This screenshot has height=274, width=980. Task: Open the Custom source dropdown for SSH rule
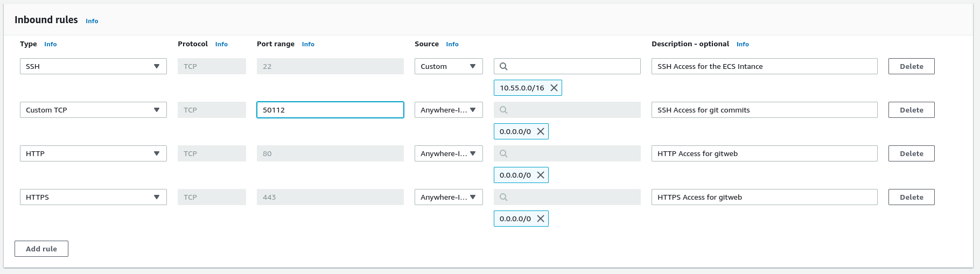pos(448,66)
